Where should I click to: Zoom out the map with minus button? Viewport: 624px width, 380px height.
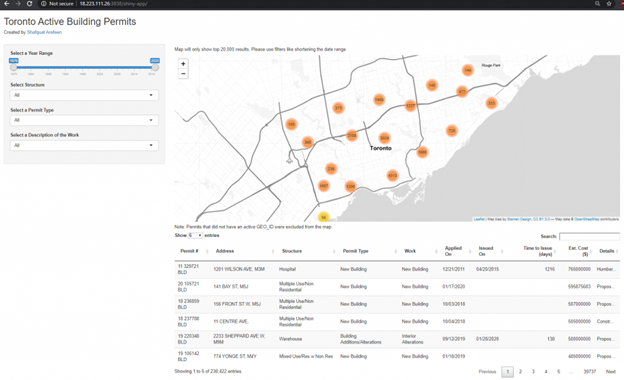[x=183, y=74]
